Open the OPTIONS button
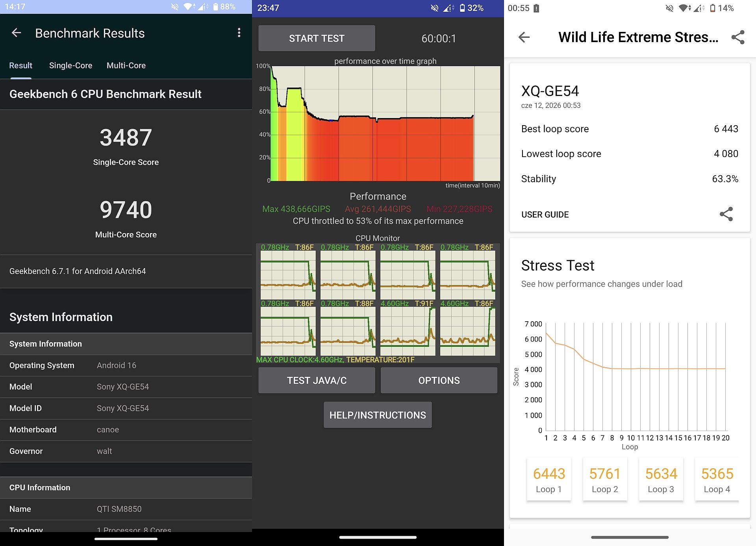Image resolution: width=756 pixels, height=546 pixels. click(439, 380)
